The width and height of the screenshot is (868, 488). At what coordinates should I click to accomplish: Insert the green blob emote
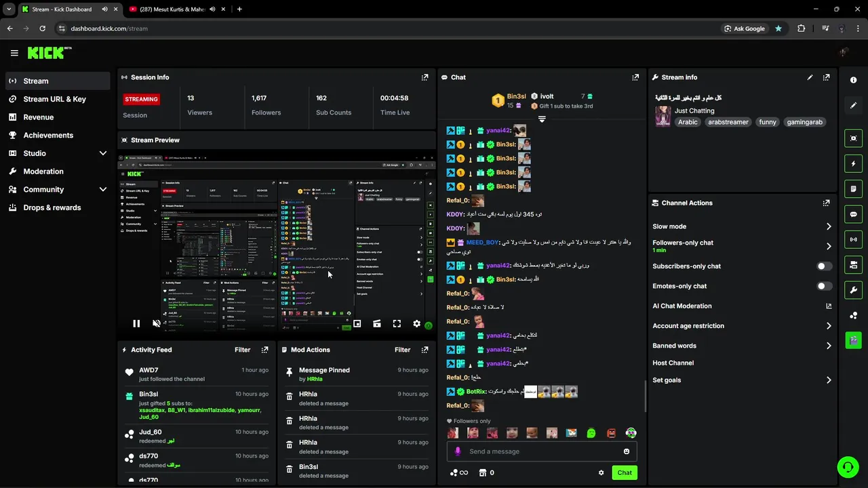point(591,433)
